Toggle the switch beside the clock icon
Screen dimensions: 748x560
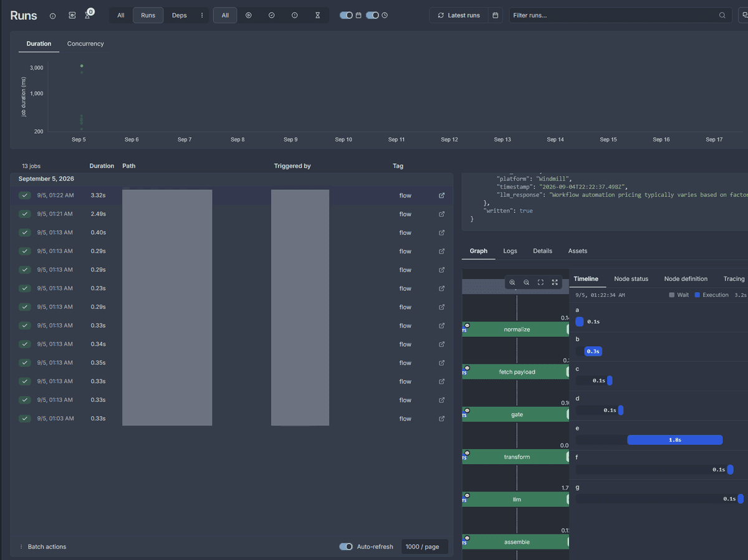[x=372, y=15]
